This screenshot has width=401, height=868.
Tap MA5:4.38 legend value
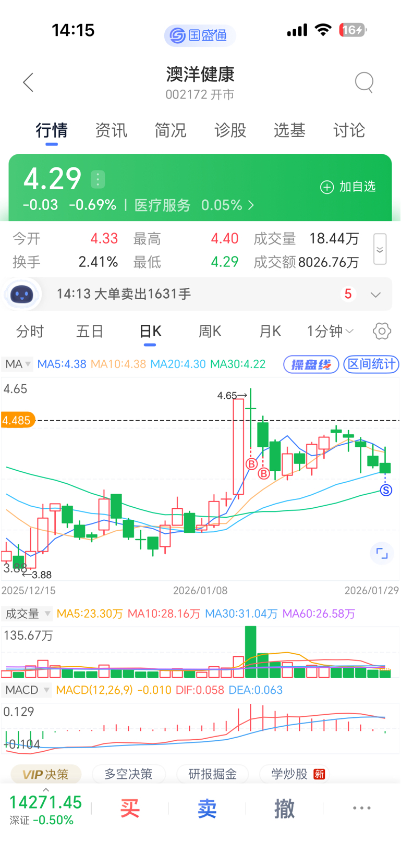click(x=62, y=364)
